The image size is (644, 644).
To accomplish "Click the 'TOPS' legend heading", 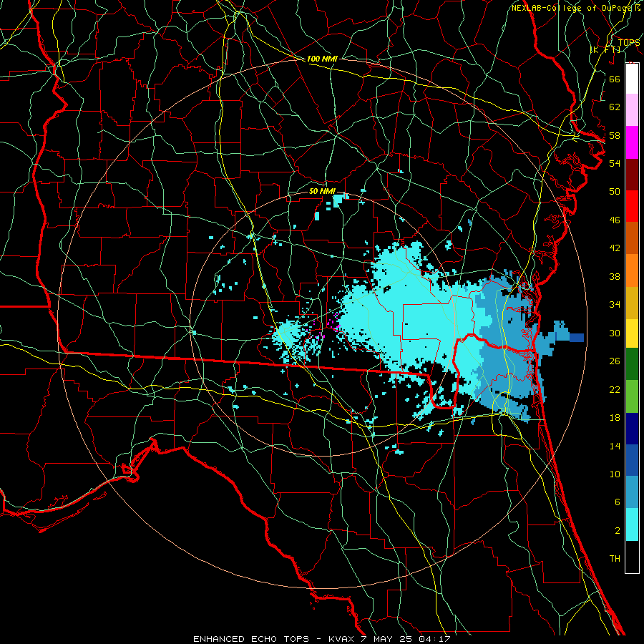I will [x=629, y=43].
